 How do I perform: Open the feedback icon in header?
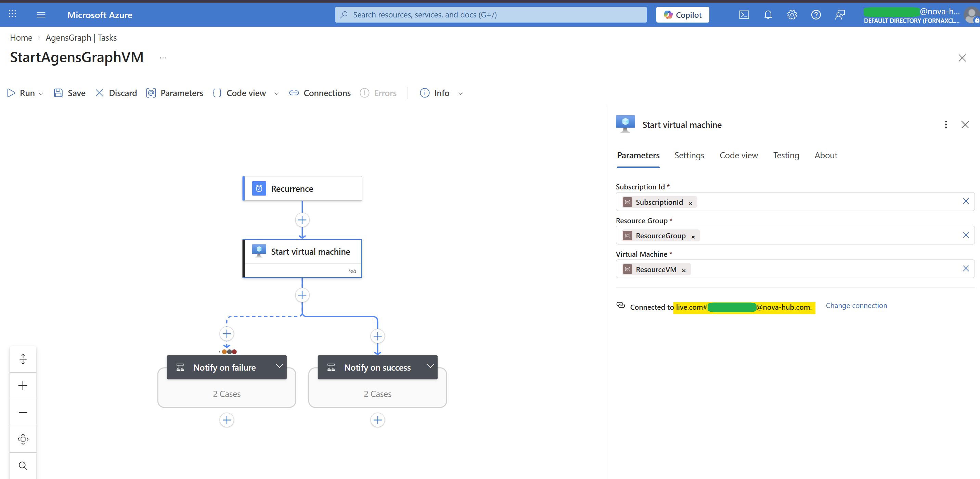840,14
